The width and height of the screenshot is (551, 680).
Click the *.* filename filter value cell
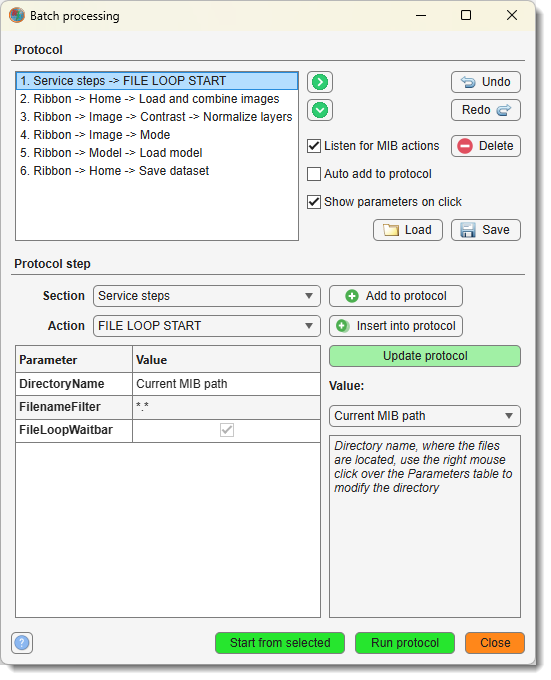[x=226, y=407]
